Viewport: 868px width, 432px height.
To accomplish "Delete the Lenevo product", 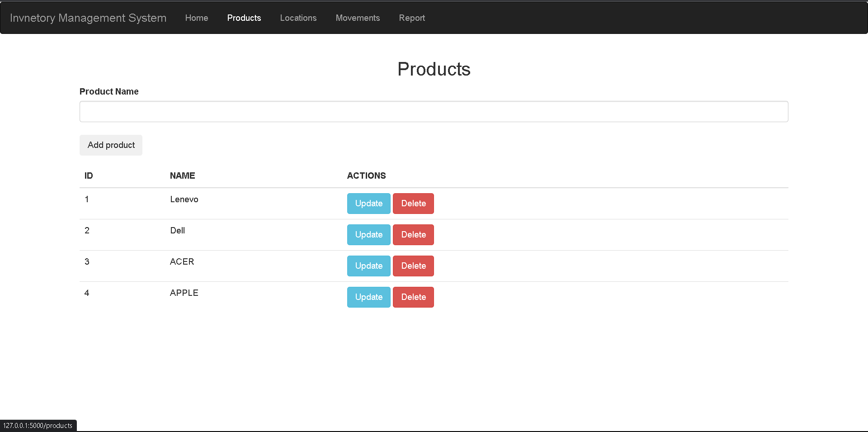I will (413, 203).
